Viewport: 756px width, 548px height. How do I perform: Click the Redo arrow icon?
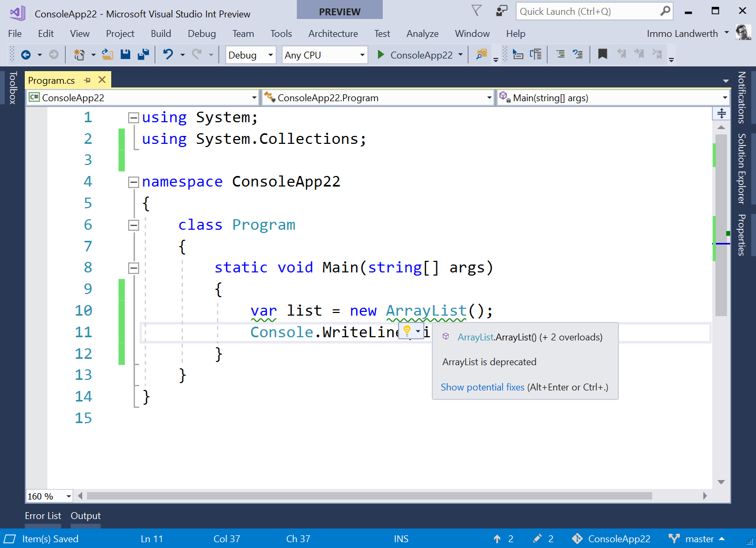tap(197, 54)
